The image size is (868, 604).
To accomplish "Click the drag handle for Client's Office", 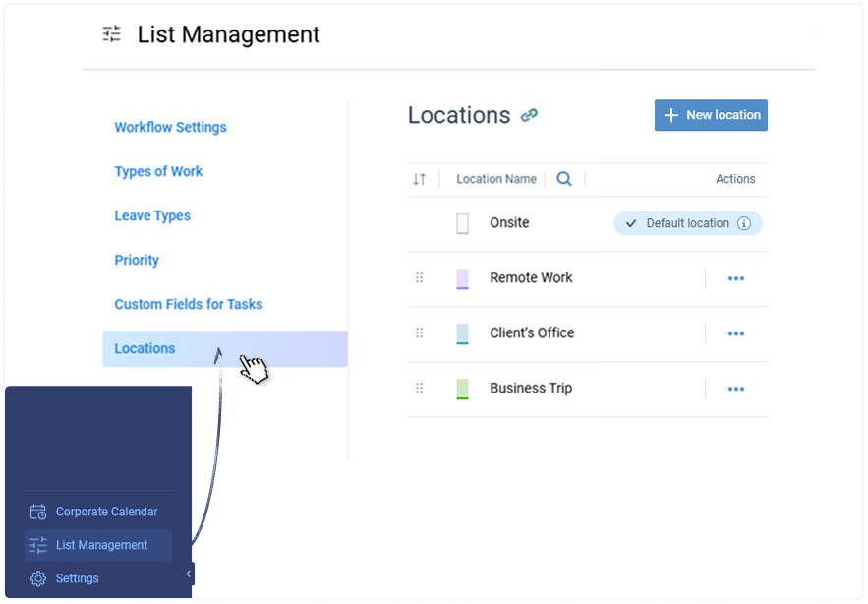I will click(x=420, y=333).
